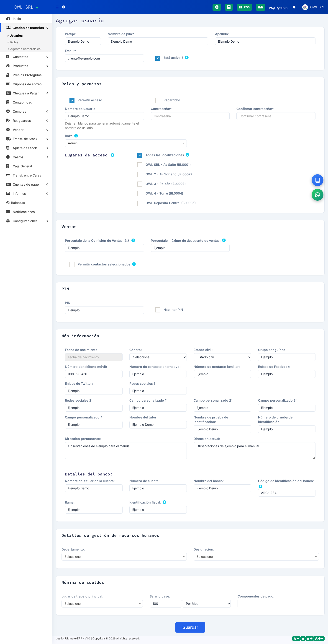
Task: Toggle the hamburger sidebar menu icon
Action: tap(57, 7)
